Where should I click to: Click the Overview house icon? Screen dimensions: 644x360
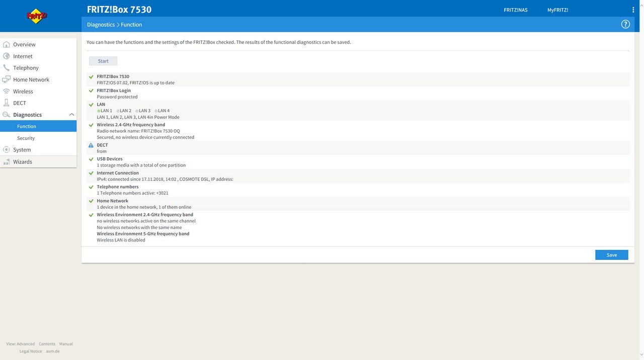7,44
